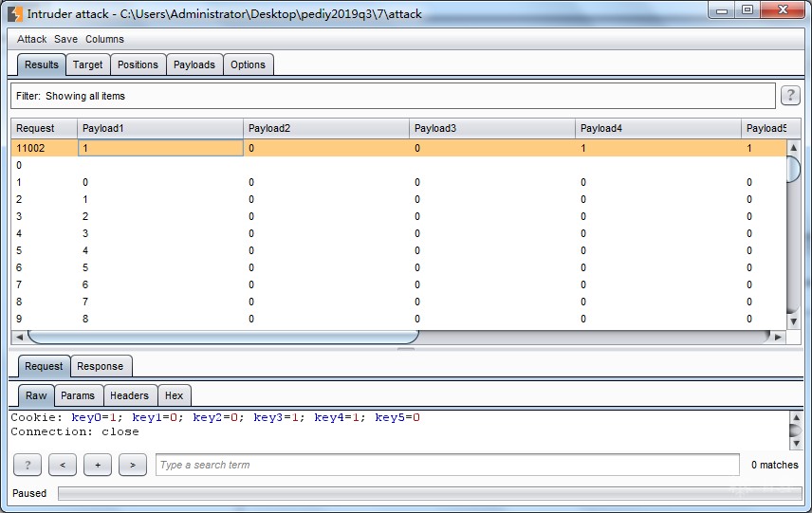This screenshot has height=513, width=812.
Task: Open search options plus button
Action: click(x=98, y=465)
